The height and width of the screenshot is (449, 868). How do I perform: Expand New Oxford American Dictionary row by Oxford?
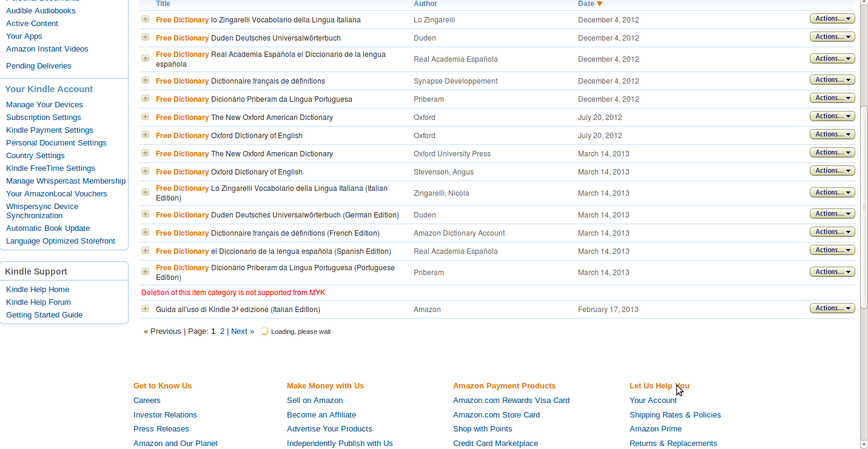pyautogui.click(x=145, y=116)
